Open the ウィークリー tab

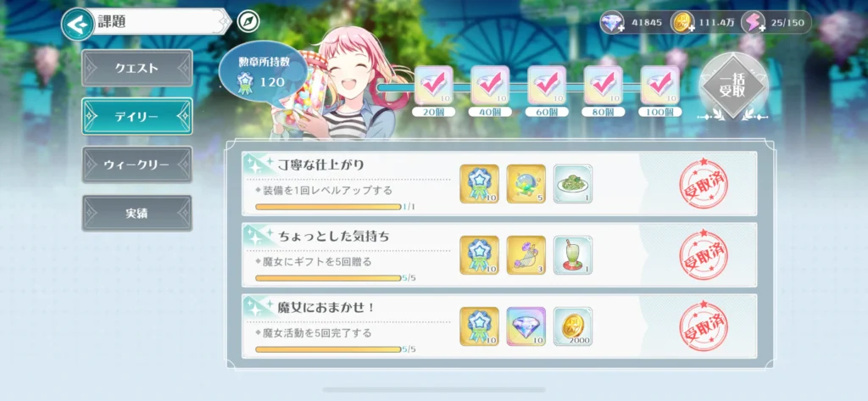point(137,164)
